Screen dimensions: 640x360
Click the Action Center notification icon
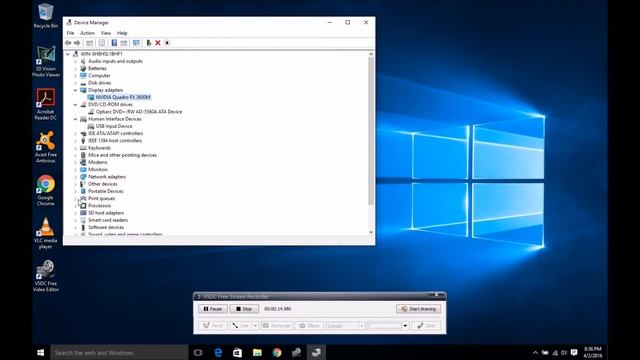click(574, 353)
